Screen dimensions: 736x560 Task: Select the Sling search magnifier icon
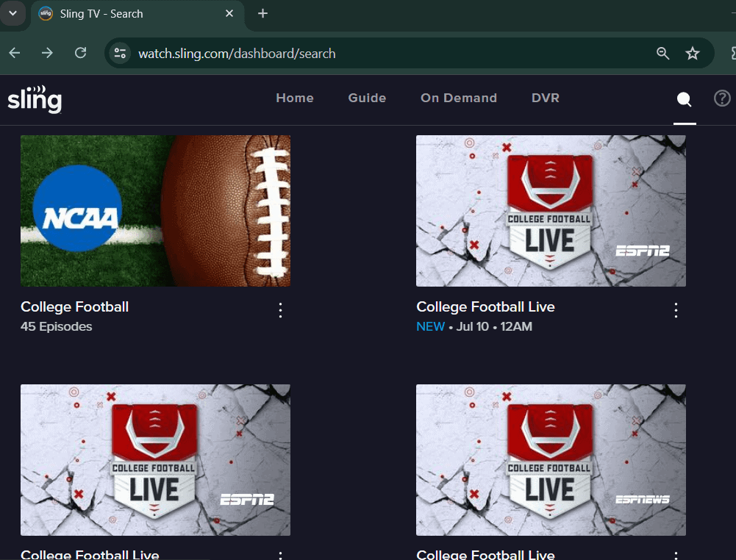click(x=684, y=99)
